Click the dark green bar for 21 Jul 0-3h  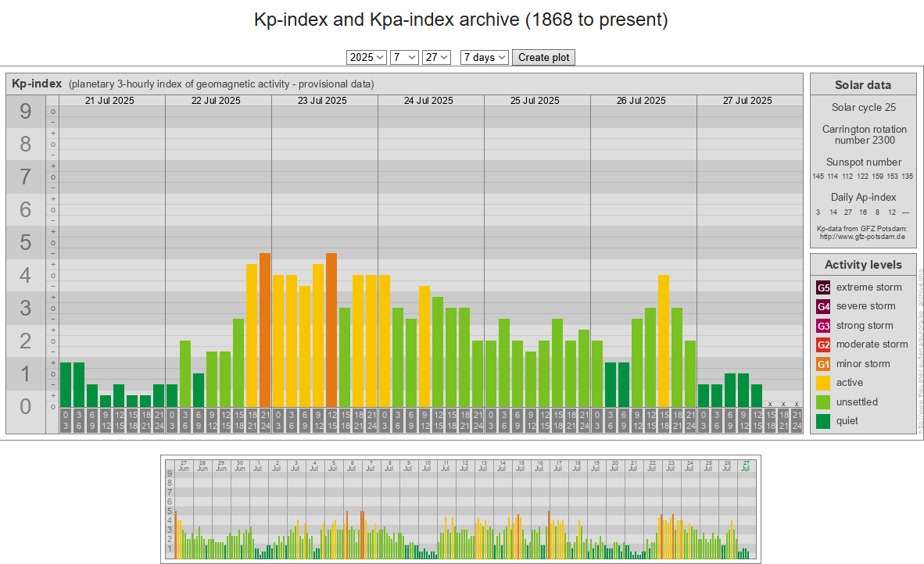click(66, 384)
